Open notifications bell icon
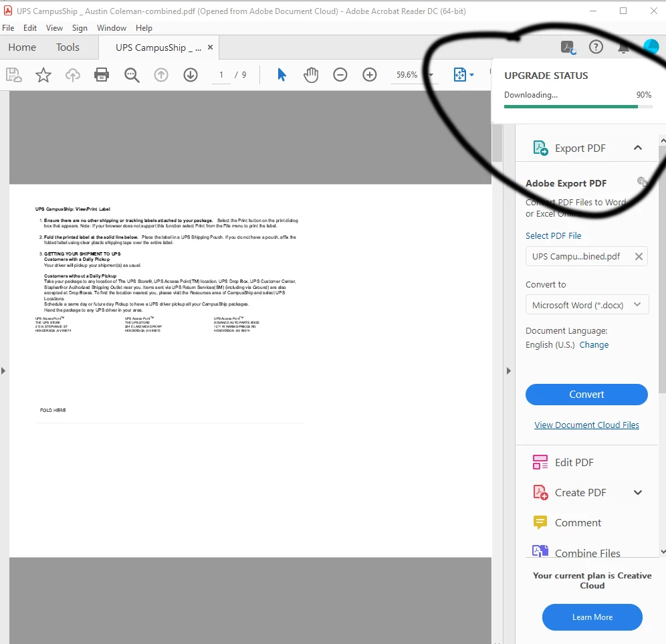 coord(623,47)
